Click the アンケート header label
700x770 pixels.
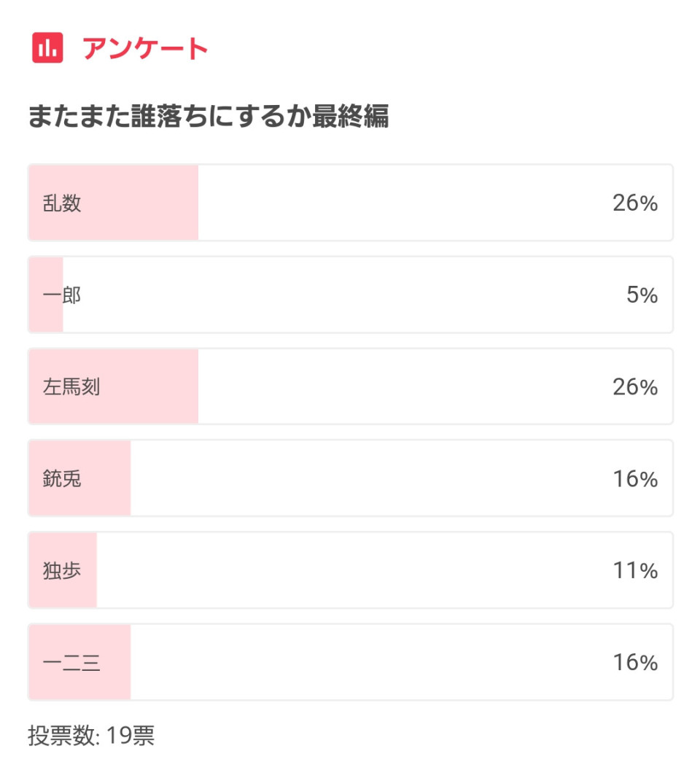tap(145, 48)
